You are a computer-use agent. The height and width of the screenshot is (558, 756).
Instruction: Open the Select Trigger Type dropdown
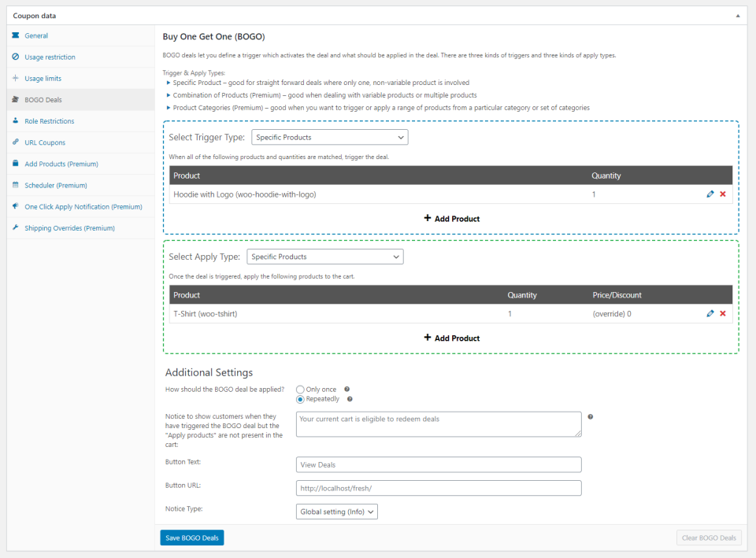329,136
